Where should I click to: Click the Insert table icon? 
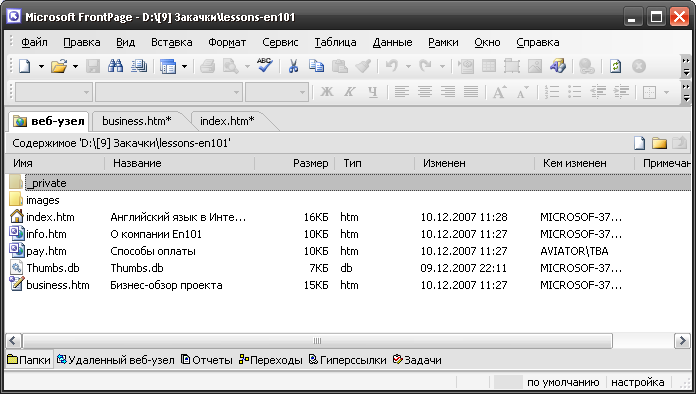[489, 67]
